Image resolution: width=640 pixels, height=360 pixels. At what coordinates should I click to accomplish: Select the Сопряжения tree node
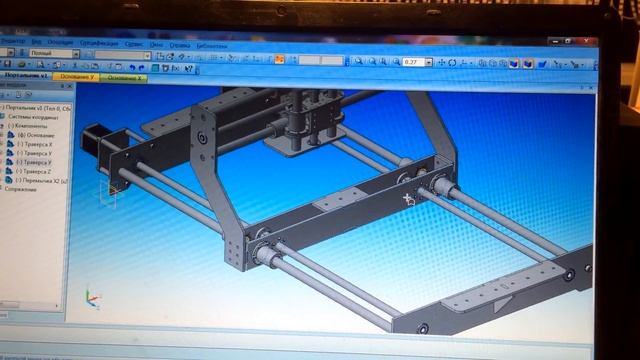(x=20, y=189)
